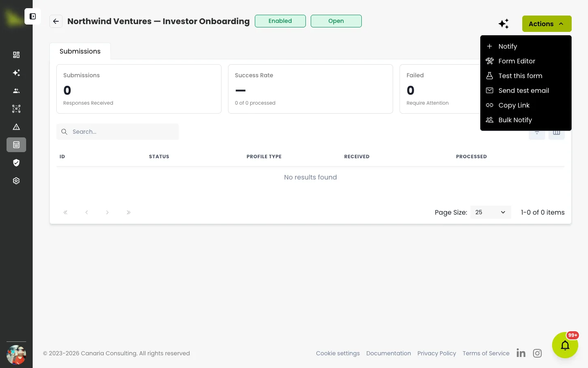Sort by PROCESSED column header
Viewport: 588px width, 368px height.
(471, 157)
